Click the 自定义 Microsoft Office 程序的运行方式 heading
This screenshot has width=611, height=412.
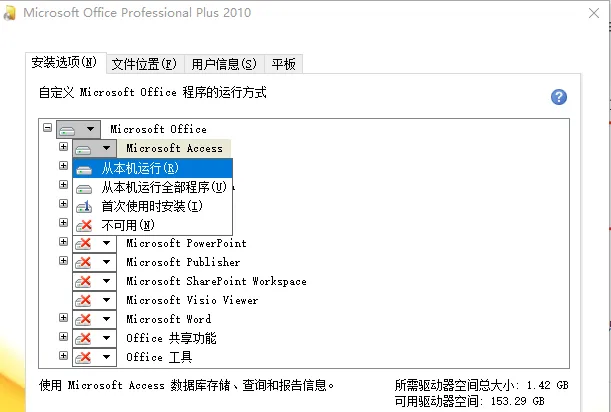click(x=152, y=93)
